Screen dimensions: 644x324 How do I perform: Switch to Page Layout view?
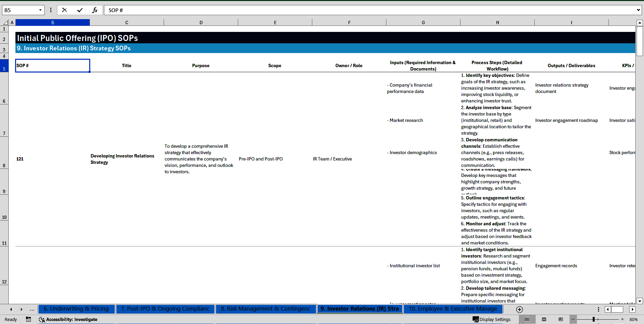(x=544, y=319)
